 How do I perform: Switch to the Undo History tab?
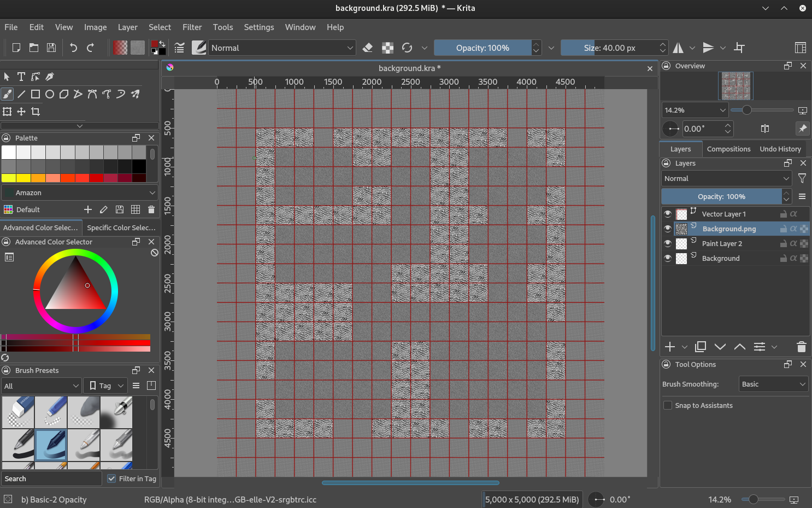(x=780, y=149)
